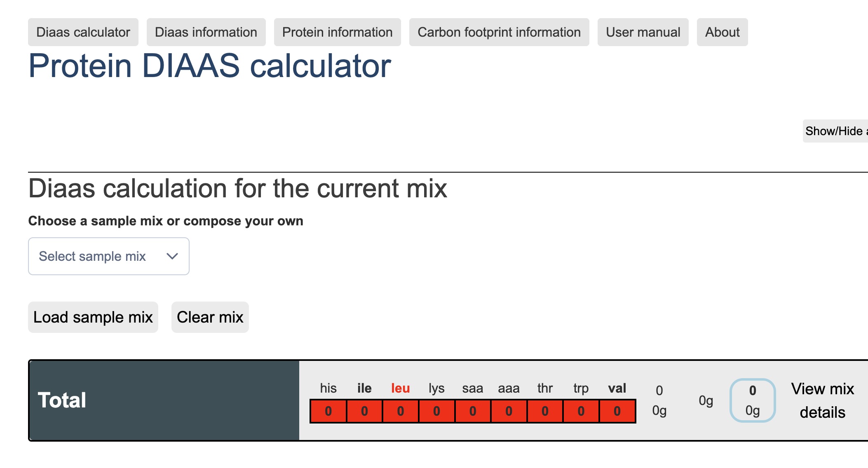Click the red lys score cell
The height and width of the screenshot is (468, 868).
(436, 411)
